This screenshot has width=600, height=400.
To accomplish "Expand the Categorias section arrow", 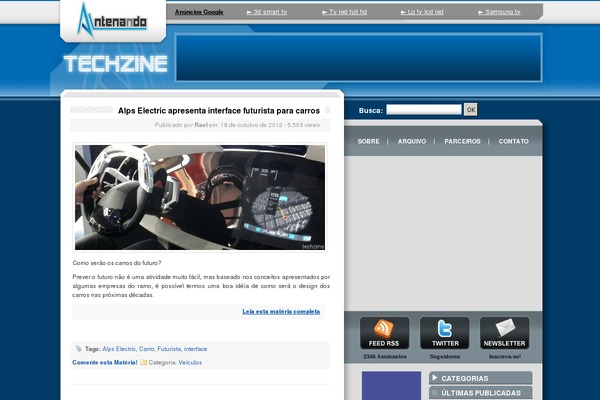I will click(x=435, y=378).
